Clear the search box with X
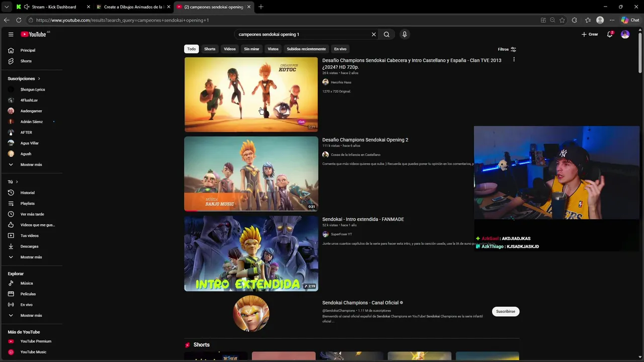This screenshot has width=644, height=362. tap(374, 34)
